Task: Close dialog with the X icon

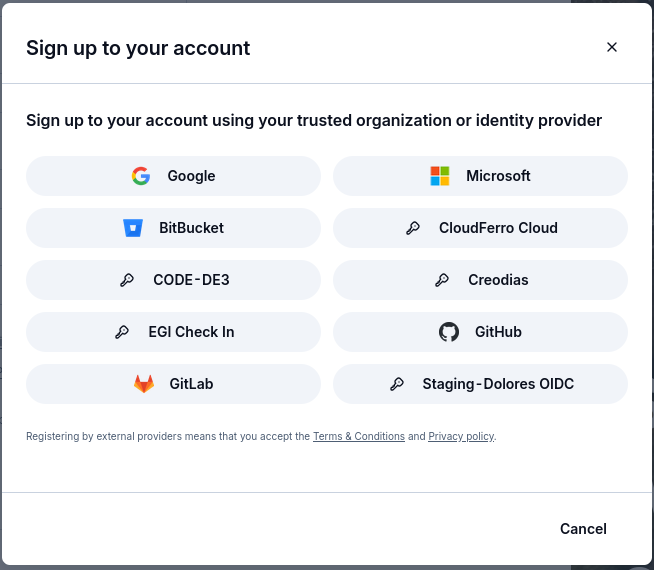Action: point(611,47)
